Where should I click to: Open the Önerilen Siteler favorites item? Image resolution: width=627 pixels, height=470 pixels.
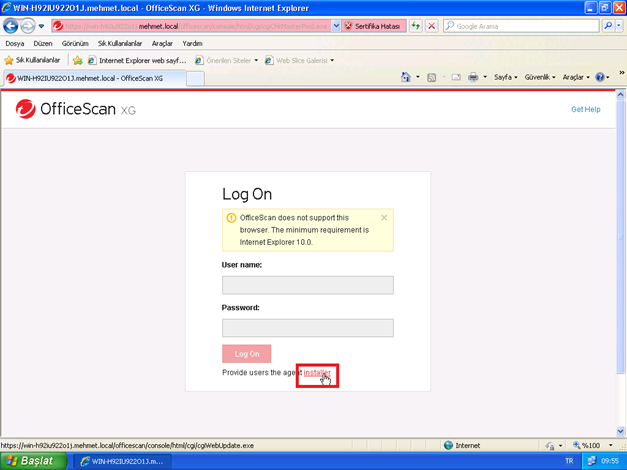[226, 60]
